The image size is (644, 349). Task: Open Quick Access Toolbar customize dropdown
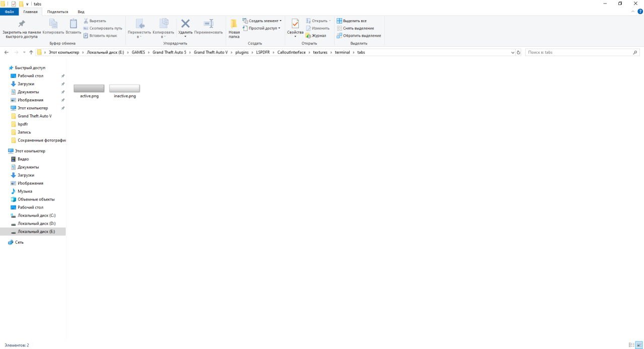(28, 4)
